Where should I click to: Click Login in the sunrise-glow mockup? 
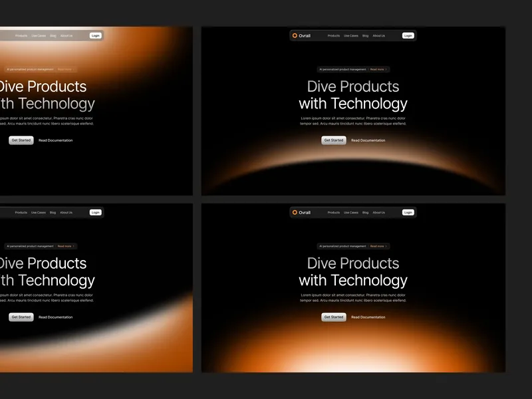click(408, 212)
